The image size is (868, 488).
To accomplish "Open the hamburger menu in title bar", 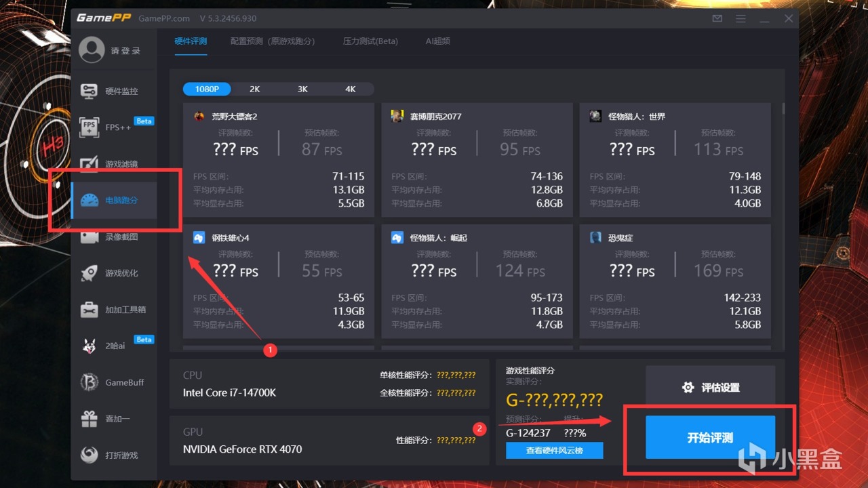I will (x=741, y=18).
